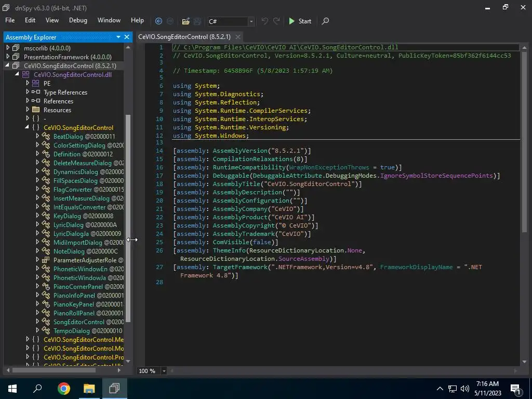
Task: Open the Assembly Explorer panel options arrow
Action: pos(118,37)
